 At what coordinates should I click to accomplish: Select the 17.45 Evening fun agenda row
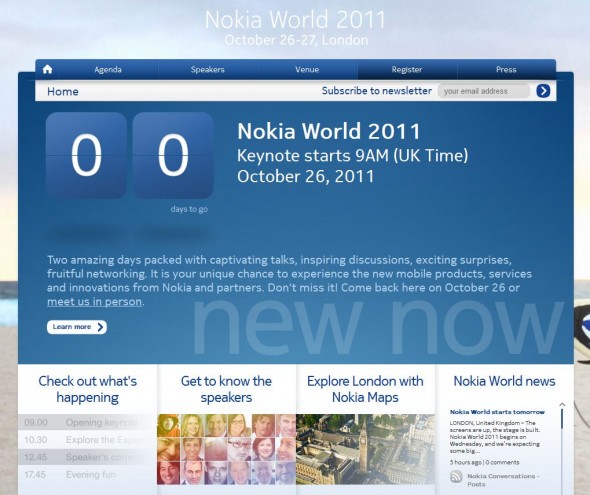(x=87, y=475)
